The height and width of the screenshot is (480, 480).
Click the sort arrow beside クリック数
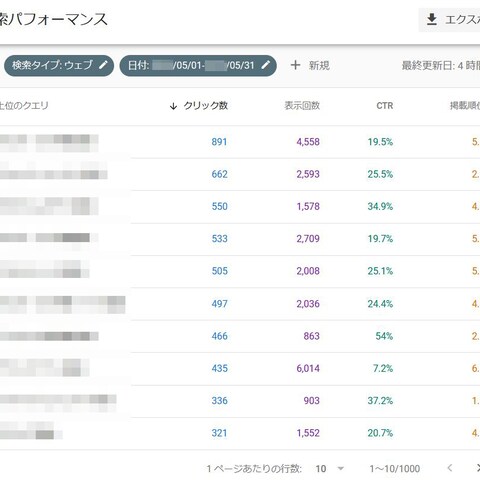point(173,106)
